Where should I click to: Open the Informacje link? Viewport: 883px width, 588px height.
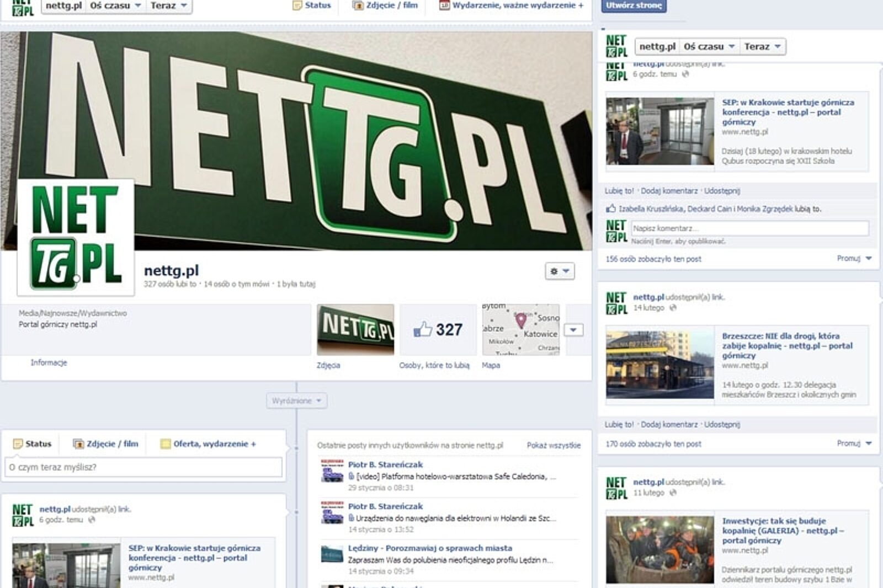49,362
